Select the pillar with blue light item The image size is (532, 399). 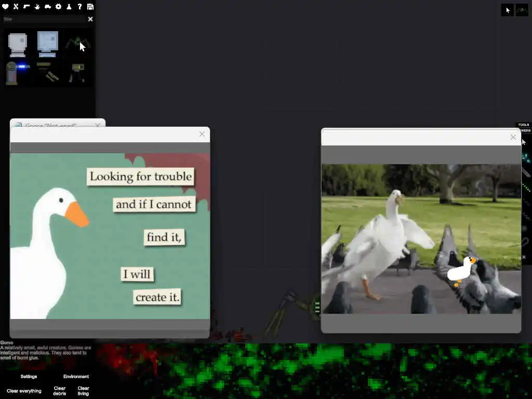(x=17, y=73)
